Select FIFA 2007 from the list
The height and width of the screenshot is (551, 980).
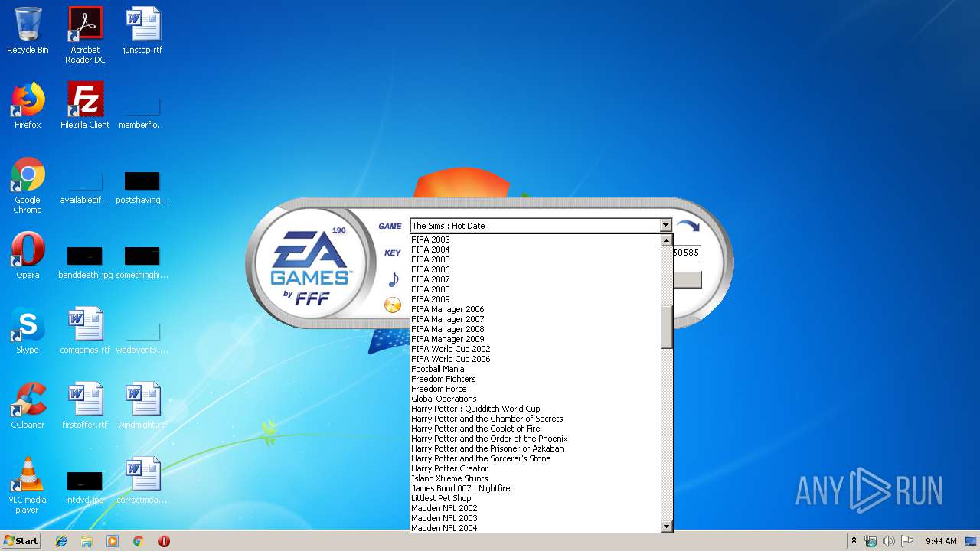click(534, 279)
